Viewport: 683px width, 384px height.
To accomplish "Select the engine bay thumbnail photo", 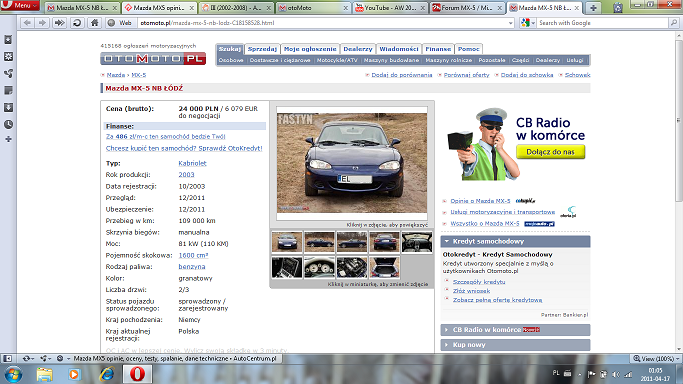I will [352, 267].
